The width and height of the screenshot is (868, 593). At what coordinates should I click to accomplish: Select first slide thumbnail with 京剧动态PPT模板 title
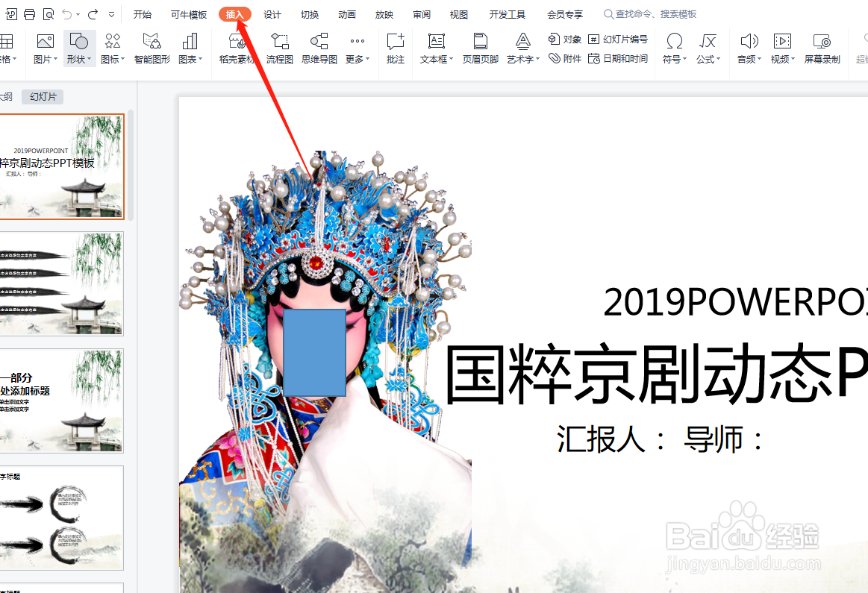pos(61,167)
